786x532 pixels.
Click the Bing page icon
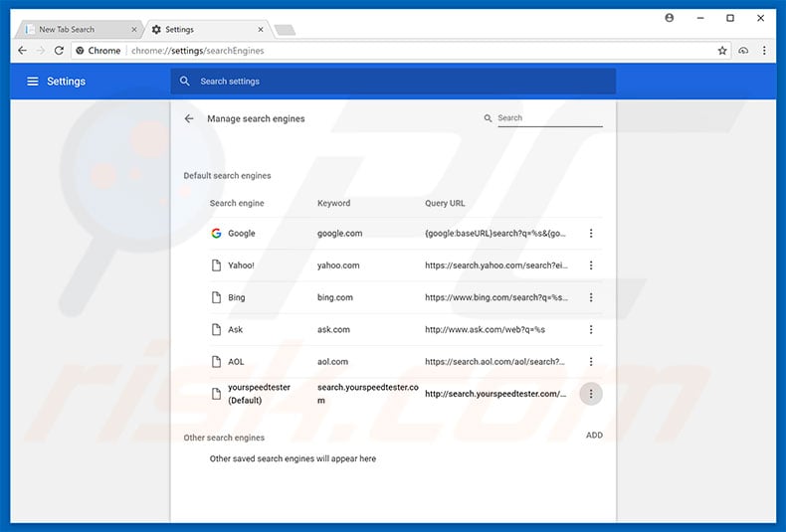pyautogui.click(x=216, y=297)
